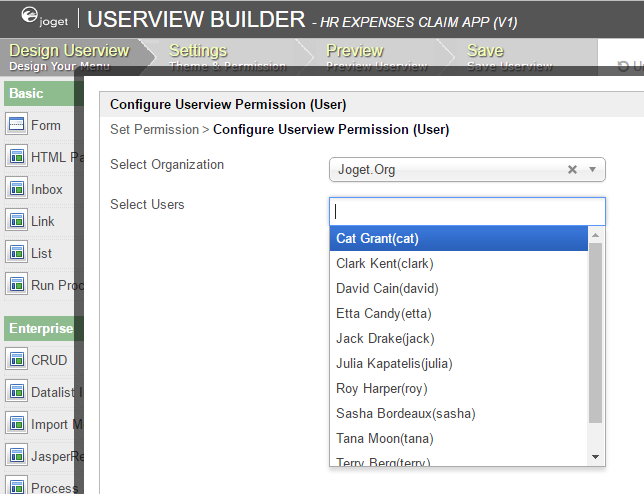Clear the Joget.Org organization selection
The image size is (644, 494).
(x=573, y=170)
